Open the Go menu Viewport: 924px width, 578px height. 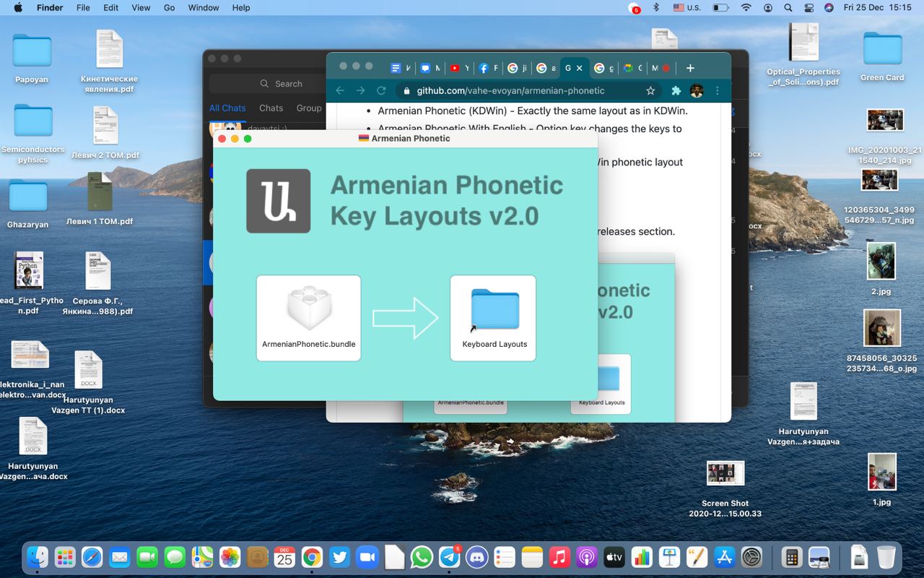tap(169, 8)
